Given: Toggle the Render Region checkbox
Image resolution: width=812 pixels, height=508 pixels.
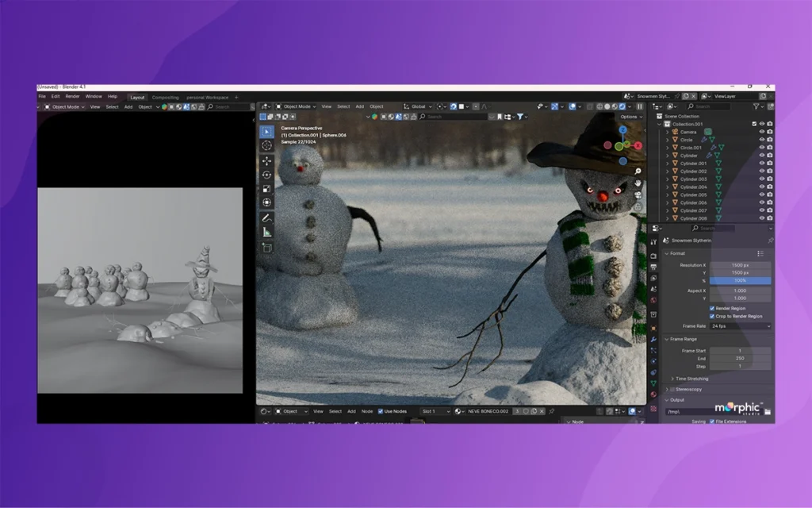Looking at the screenshot, I should [x=712, y=309].
